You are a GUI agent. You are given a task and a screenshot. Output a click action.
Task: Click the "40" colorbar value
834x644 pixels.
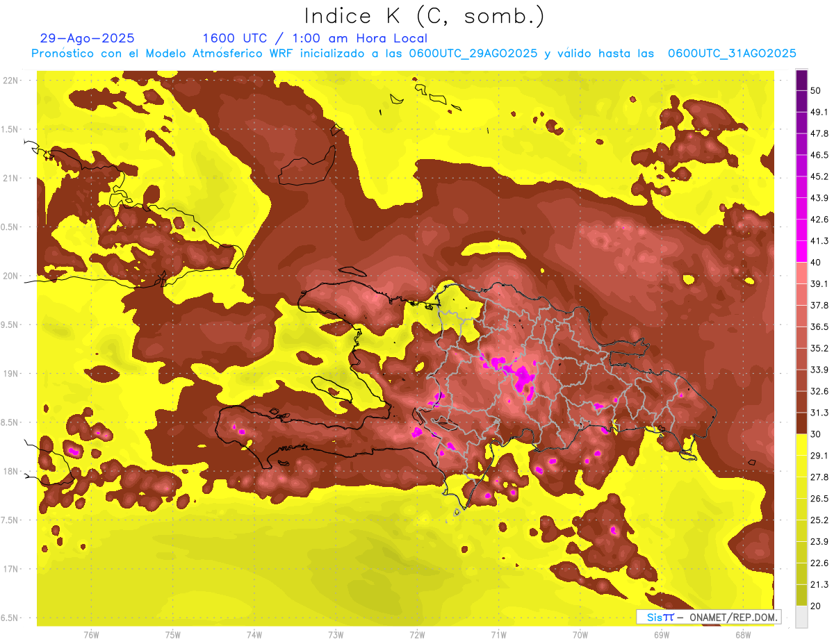816,262
